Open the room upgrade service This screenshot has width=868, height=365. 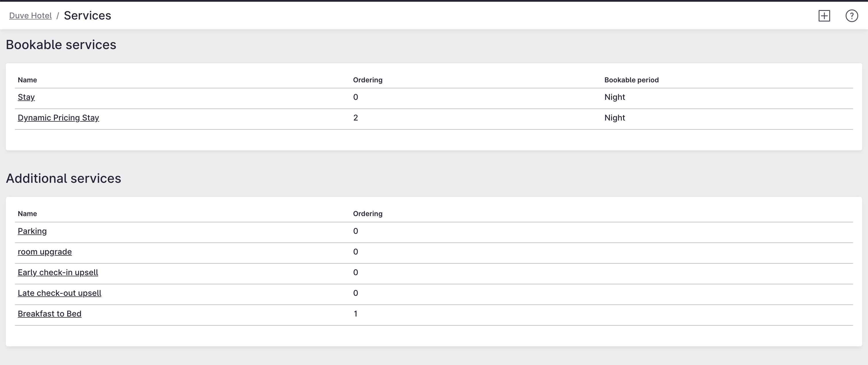(x=44, y=252)
